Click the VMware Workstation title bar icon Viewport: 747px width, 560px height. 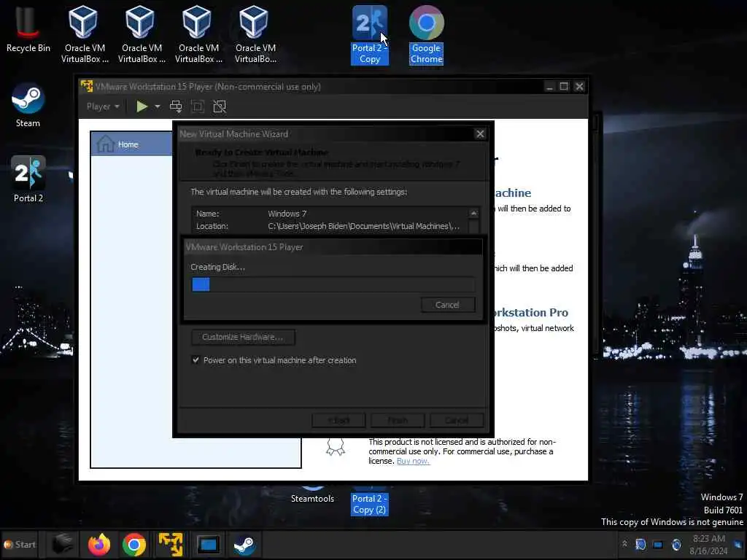coord(87,86)
